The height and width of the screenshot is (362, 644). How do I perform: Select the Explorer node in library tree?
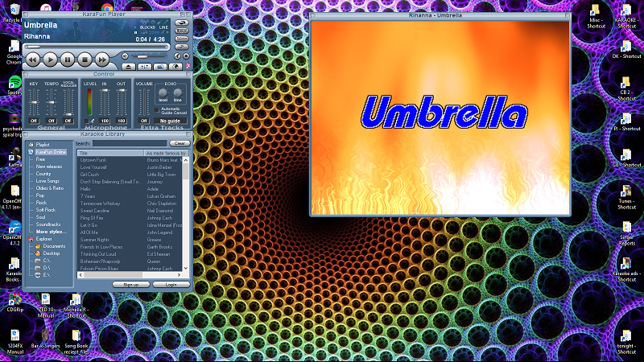[x=43, y=239]
